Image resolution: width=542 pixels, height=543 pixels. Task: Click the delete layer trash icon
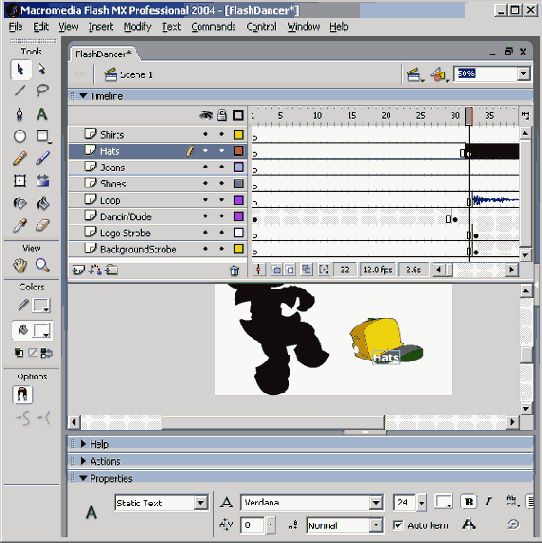(x=234, y=270)
